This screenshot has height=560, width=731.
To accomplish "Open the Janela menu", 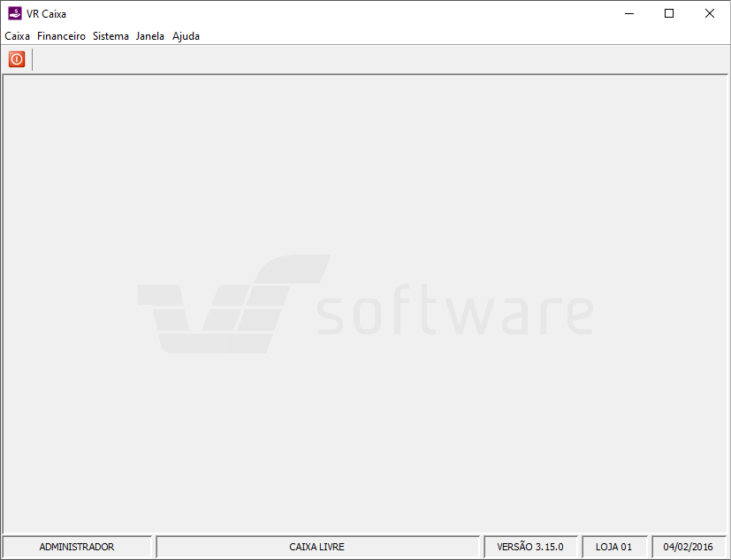I will [x=149, y=36].
